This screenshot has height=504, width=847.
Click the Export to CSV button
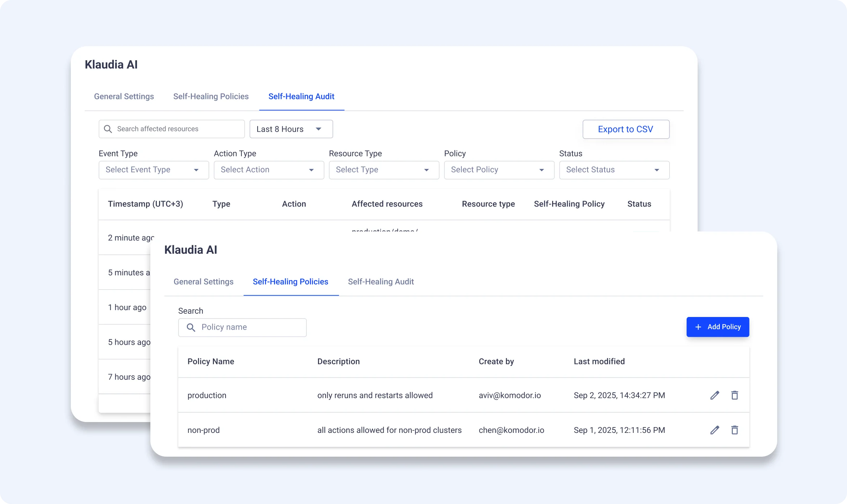(x=625, y=129)
